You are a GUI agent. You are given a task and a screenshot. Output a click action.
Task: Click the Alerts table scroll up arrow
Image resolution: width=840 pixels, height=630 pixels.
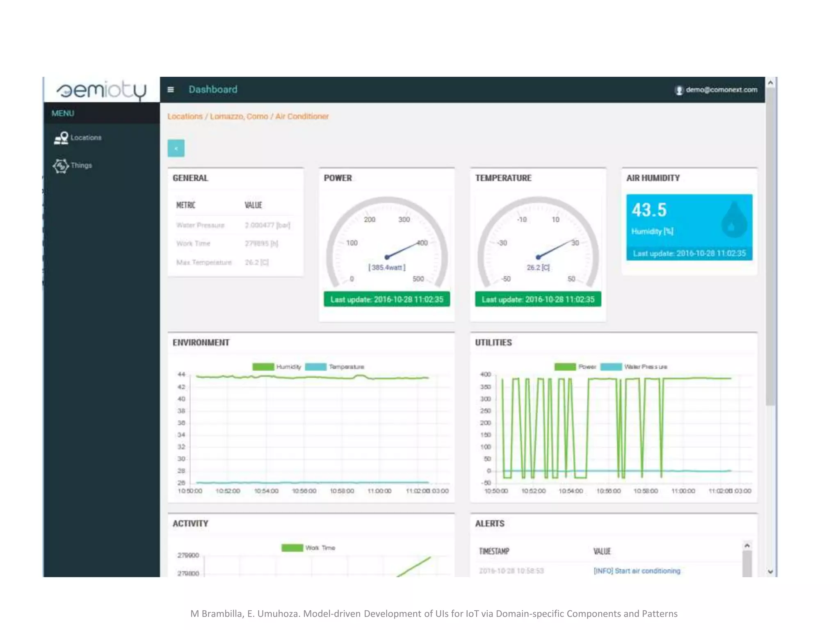(747, 546)
